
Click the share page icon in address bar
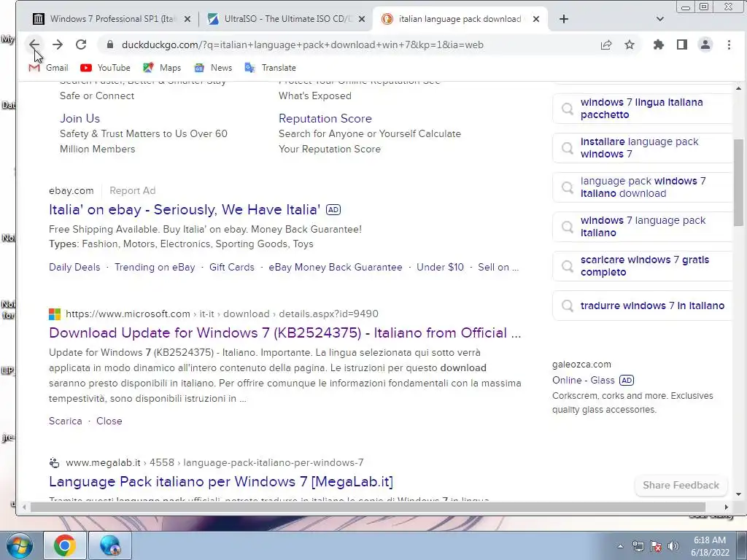(x=606, y=44)
